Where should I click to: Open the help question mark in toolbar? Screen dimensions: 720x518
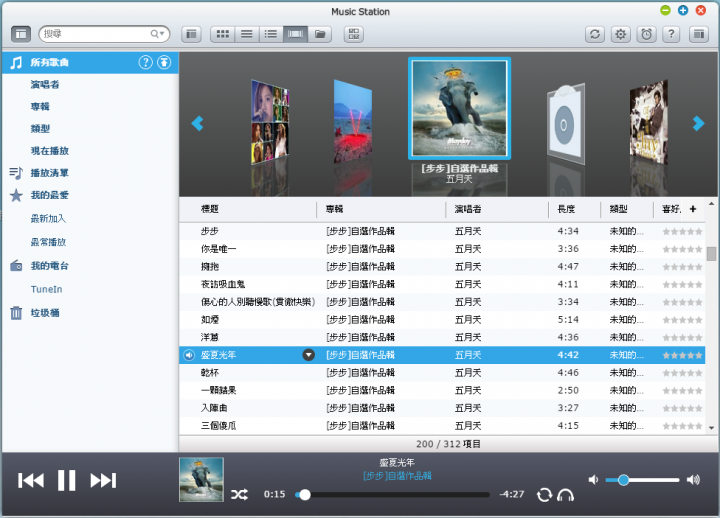tap(671, 34)
